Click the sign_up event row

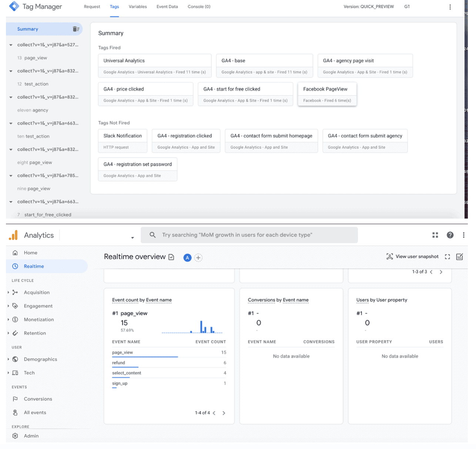(169, 383)
